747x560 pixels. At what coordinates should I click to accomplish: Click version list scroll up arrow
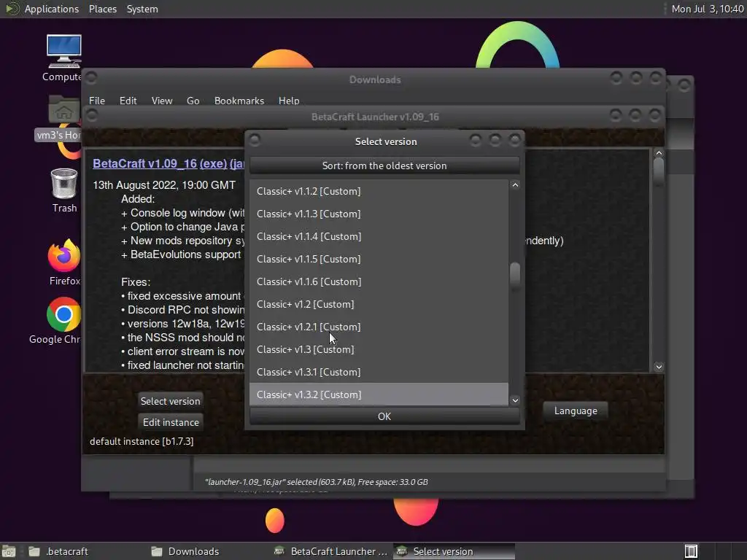[515, 185]
